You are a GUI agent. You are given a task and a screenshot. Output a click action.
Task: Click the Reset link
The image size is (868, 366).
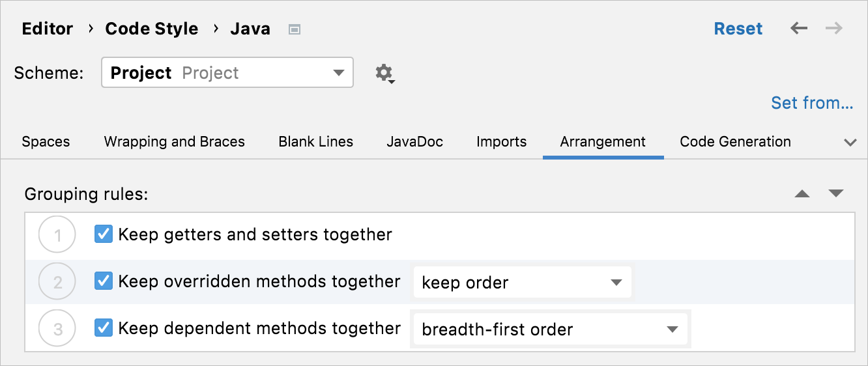(x=738, y=29)
